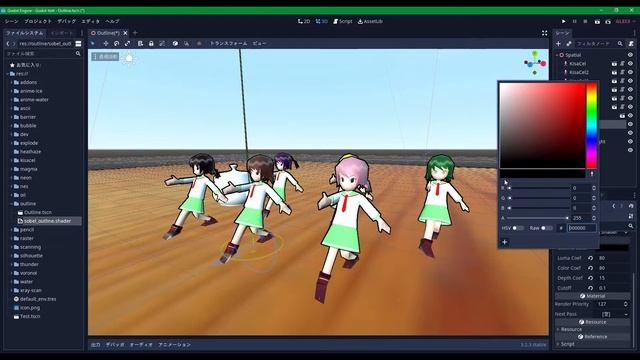Click the file search magnifier icon
The image size is (640, 360).
tap(78, 53)
